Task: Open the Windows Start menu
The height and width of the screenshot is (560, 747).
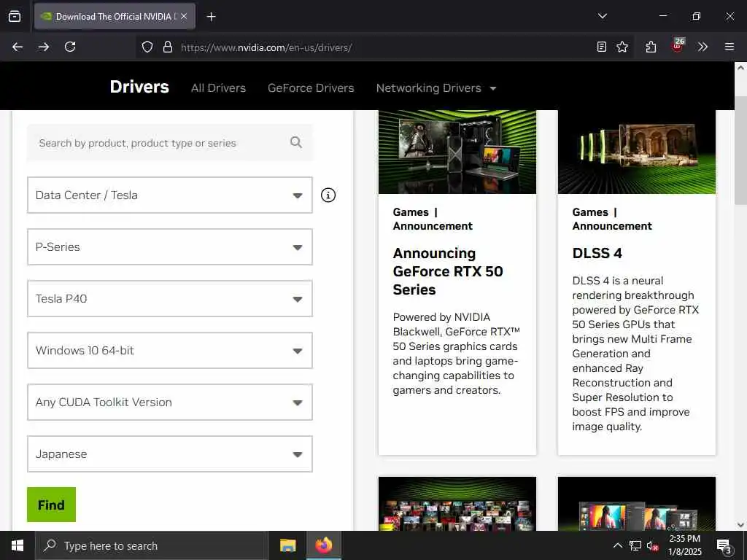Action: 18,545
